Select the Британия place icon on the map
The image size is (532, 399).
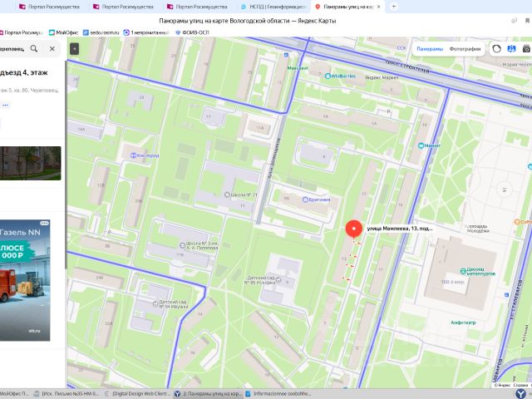point(305,199)
